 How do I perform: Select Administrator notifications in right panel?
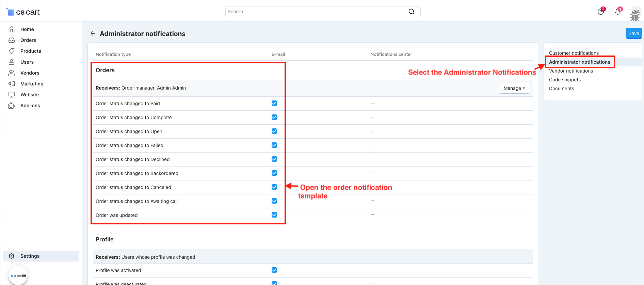(579, 62)
